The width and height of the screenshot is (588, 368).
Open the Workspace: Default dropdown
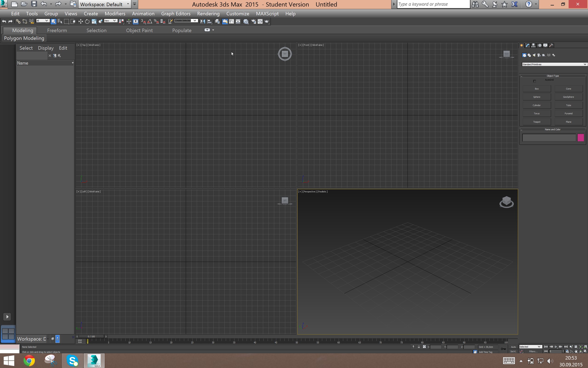[x=105, y=4]
